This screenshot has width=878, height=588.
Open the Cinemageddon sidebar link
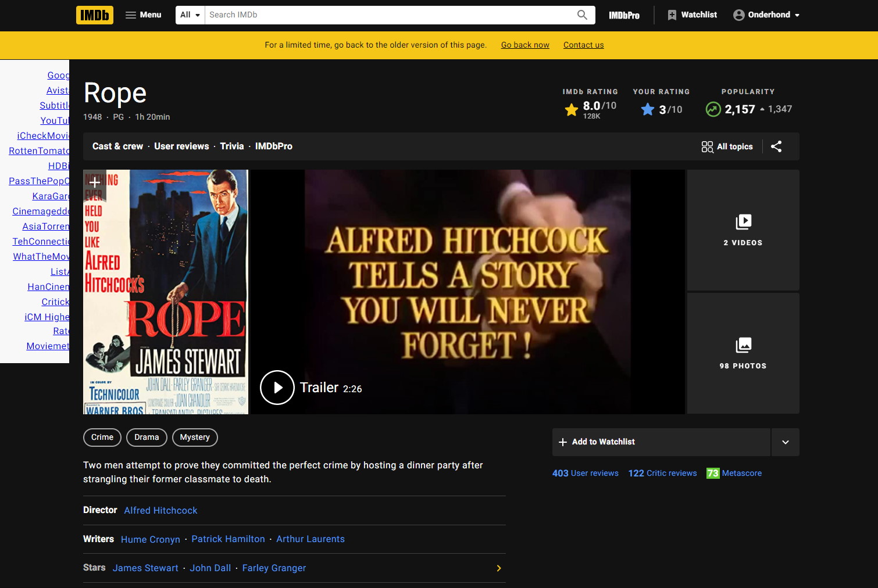tap(41, 211)
